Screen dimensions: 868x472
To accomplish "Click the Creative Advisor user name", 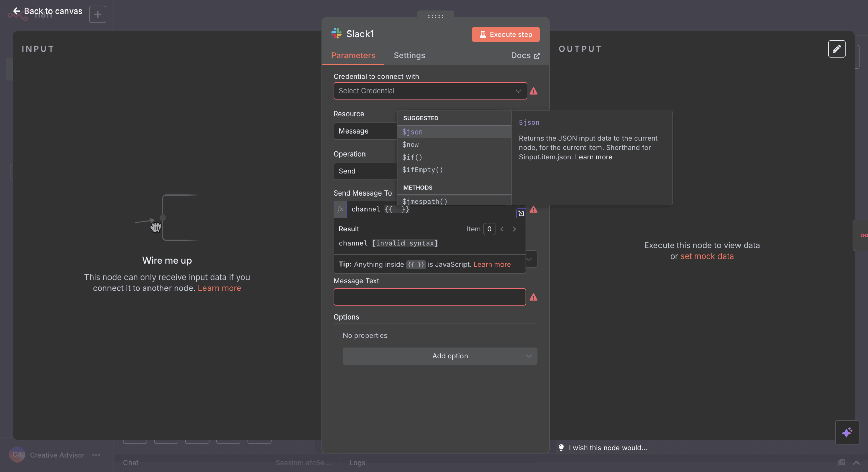I will point(57,455).
